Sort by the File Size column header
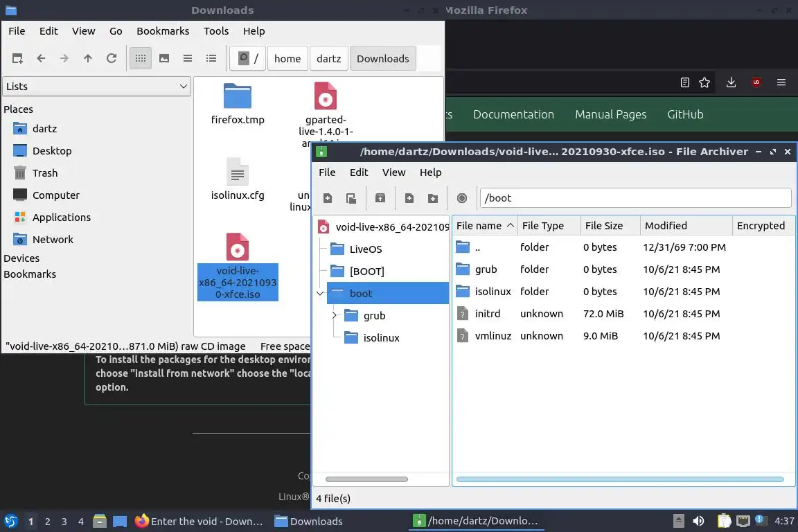The image size is (798, 532). [x=610, y=226]
